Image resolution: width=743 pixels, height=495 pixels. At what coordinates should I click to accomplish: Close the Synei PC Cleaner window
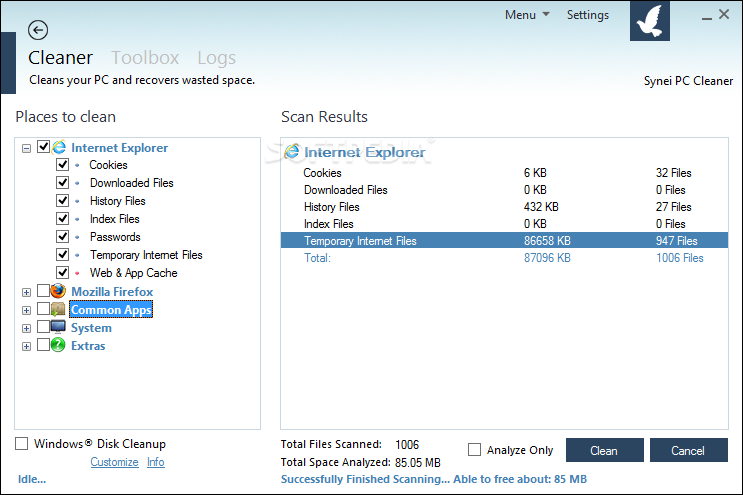click(x=724, y=14)
